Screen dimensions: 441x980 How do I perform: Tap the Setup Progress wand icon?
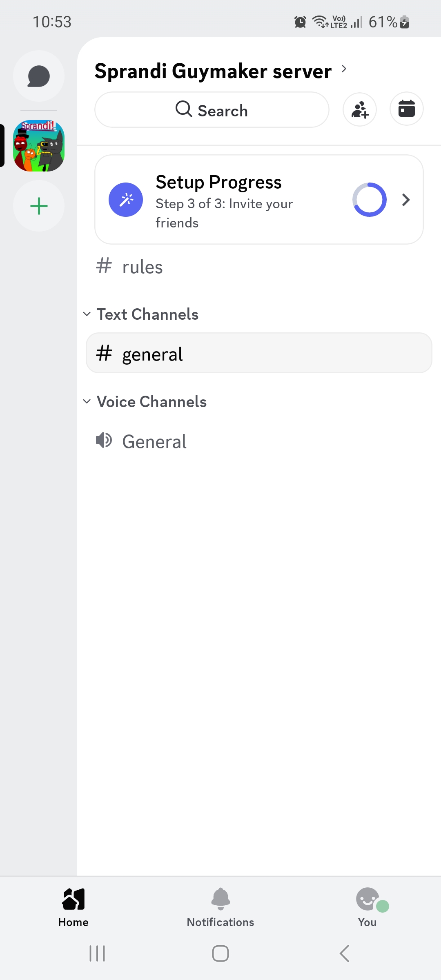pos(126,200)
